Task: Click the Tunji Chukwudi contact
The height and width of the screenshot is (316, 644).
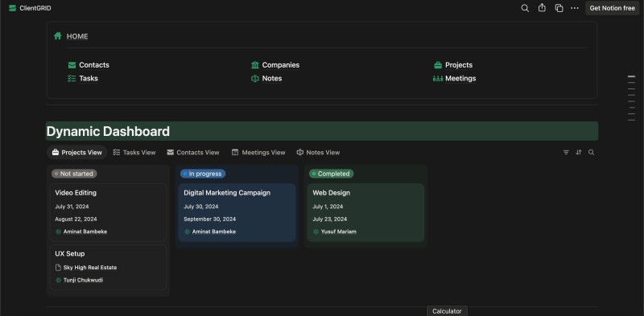Action: 83,281
